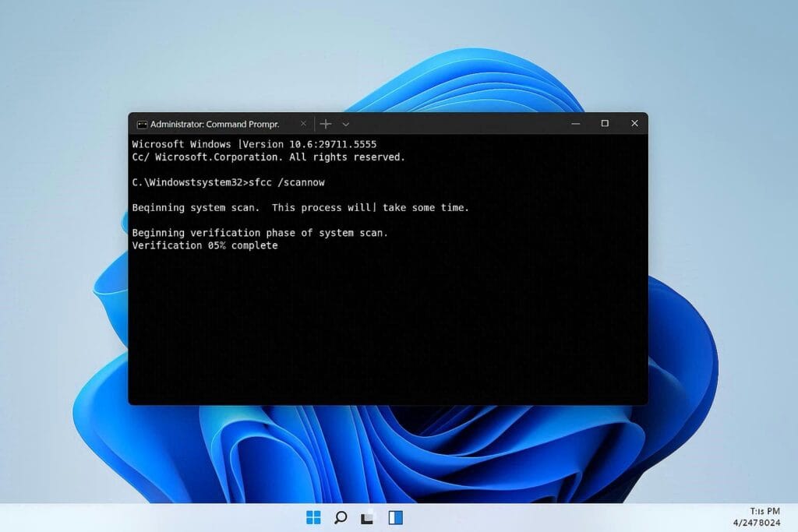Click the Windows version line in terminal
The image size is (798, 532).
[x=254, y=144]
